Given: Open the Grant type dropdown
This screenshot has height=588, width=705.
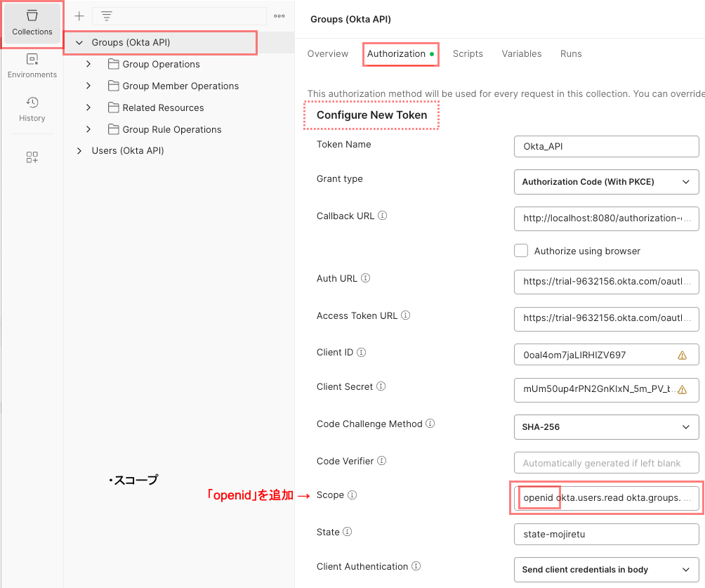Looking at the screenshot, I should [x=606, y=182].
